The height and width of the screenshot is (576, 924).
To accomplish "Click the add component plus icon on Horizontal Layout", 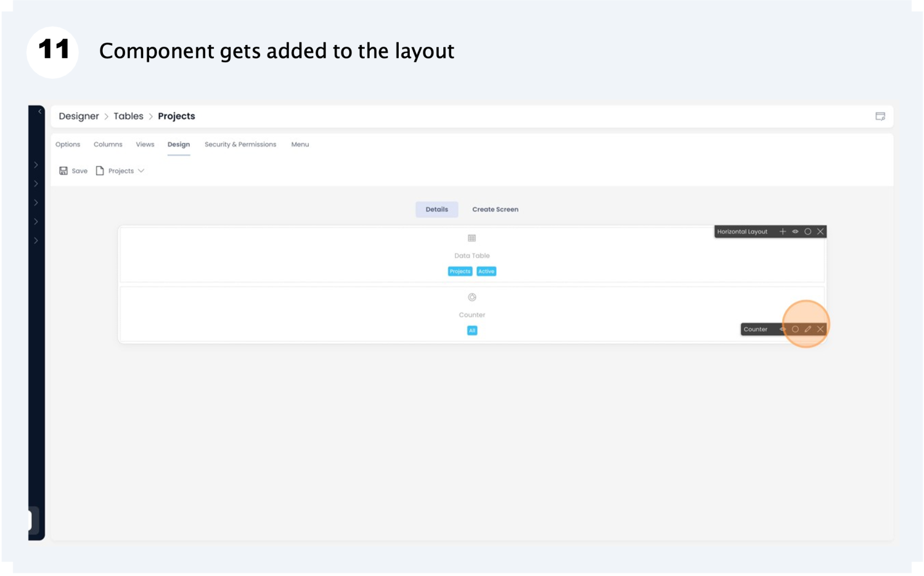I will [x=783, y=231].
